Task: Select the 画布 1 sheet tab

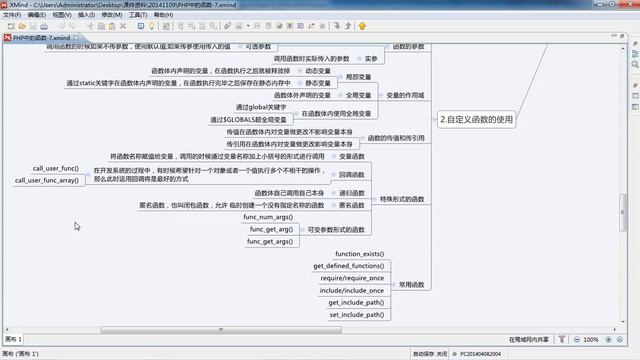Action: coord(13,339)
